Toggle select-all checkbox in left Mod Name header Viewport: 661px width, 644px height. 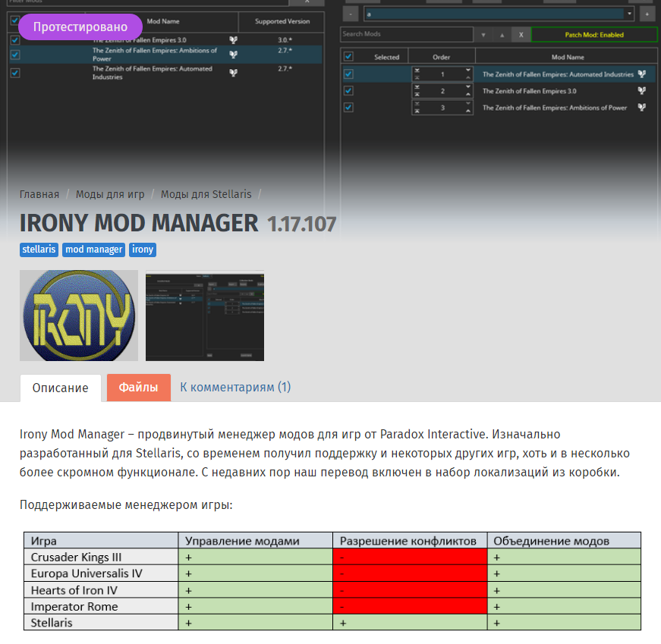click(14, 20)
